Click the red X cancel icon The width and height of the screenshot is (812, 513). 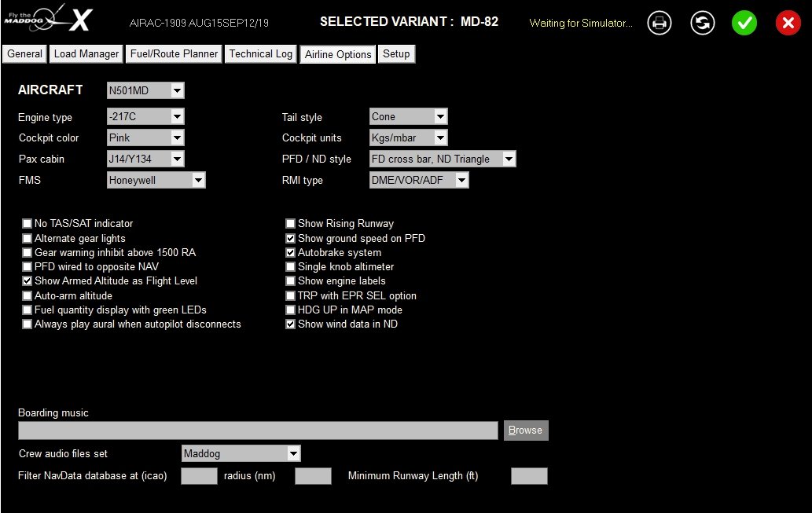click(x=788, y=24)
